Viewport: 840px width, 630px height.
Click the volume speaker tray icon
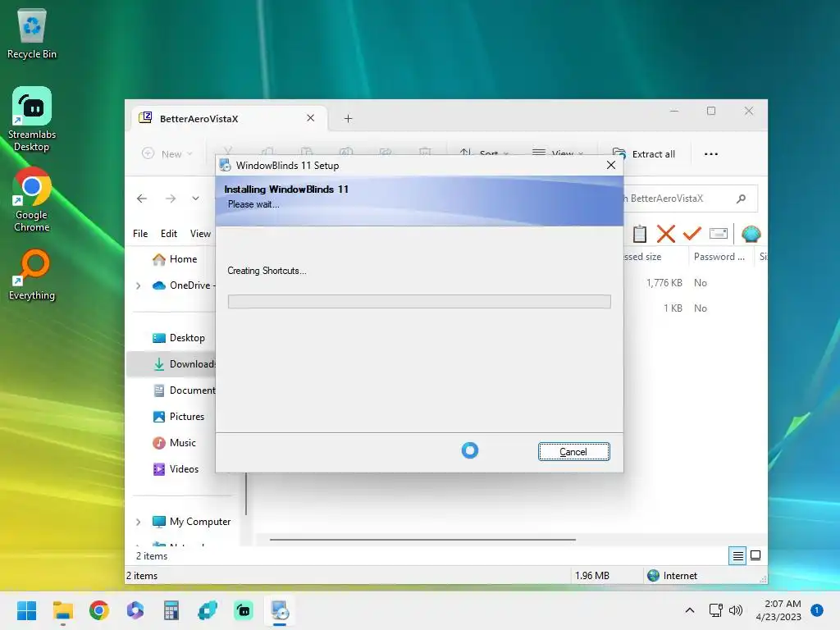[x=736, y=610]
